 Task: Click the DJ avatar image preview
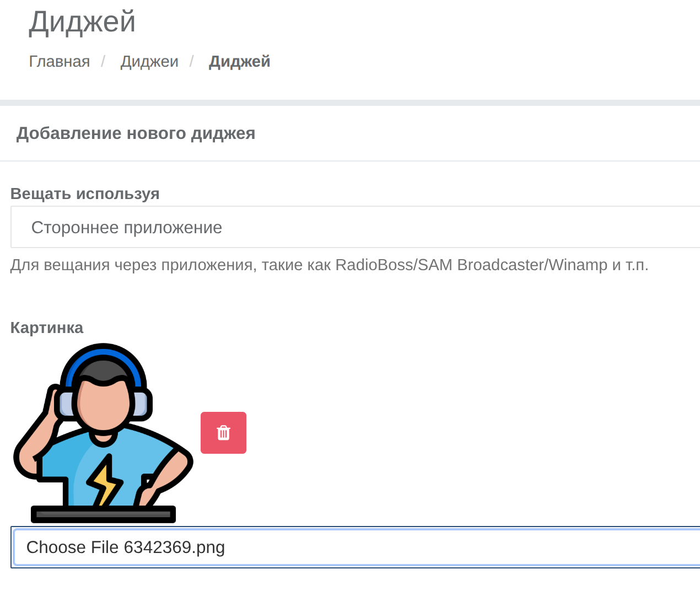[103, 433]
